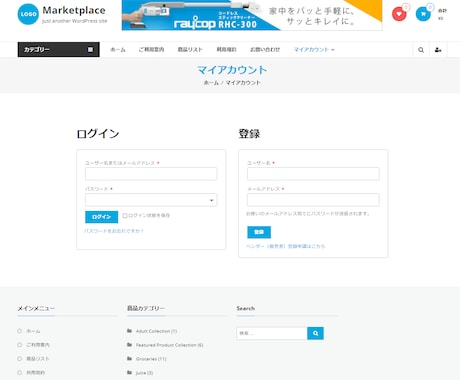Click the folder icon beside Adult Collection
Viewport: 460px width, 380px height.
129,331
